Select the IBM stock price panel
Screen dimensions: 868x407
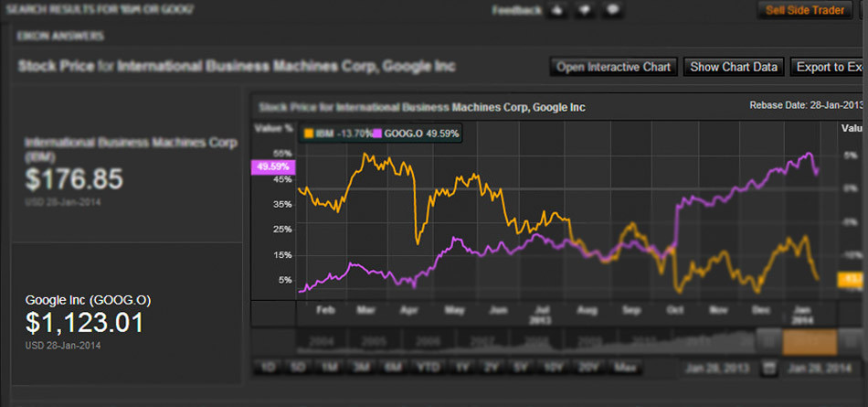[x=127, y=170]
